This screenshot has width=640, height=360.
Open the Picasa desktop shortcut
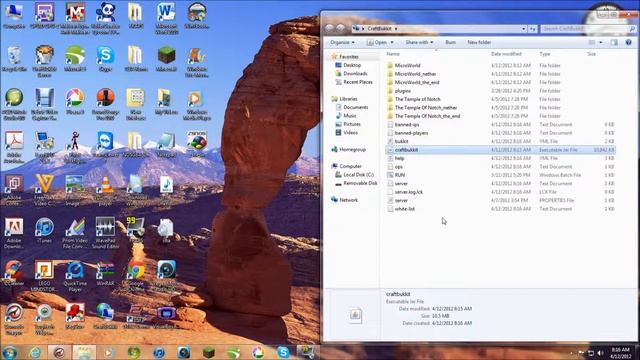75,101
